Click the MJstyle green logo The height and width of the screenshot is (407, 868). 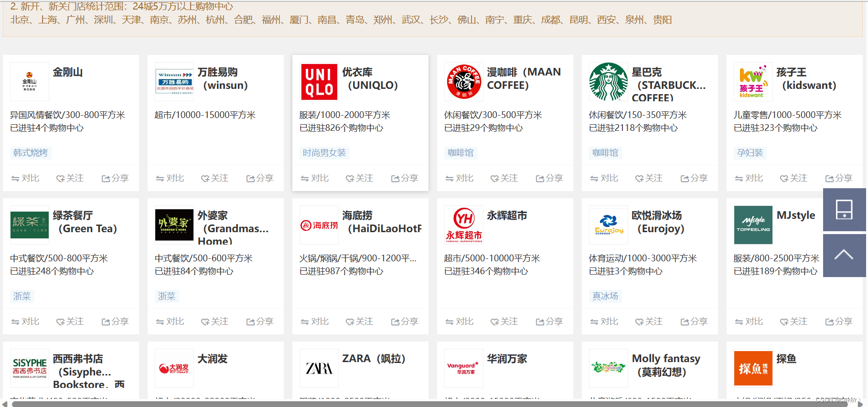(x=753, y=225)
